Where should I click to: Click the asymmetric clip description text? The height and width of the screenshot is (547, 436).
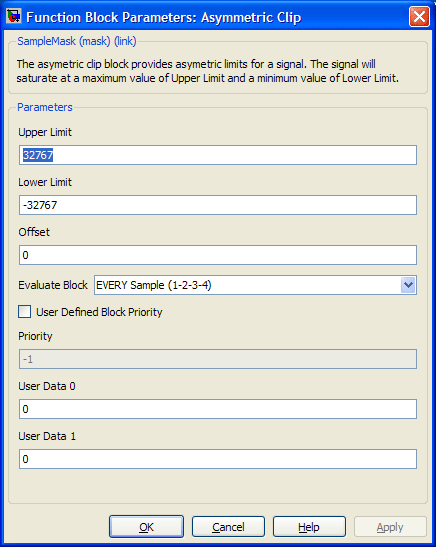pyautogui.click(x=208, y=71)
